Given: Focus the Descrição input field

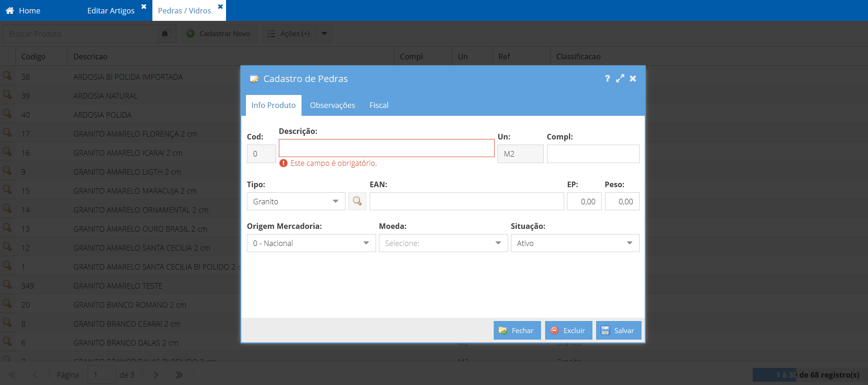Looking at the screenshot, I should coord(387,148).
